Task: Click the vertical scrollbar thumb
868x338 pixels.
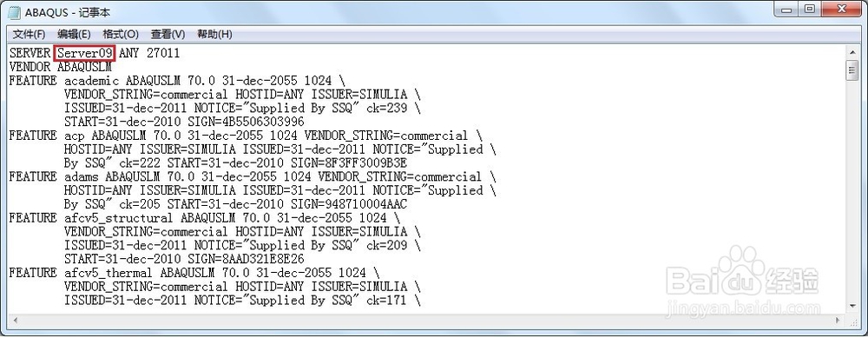Action: (x=852, y=70)
